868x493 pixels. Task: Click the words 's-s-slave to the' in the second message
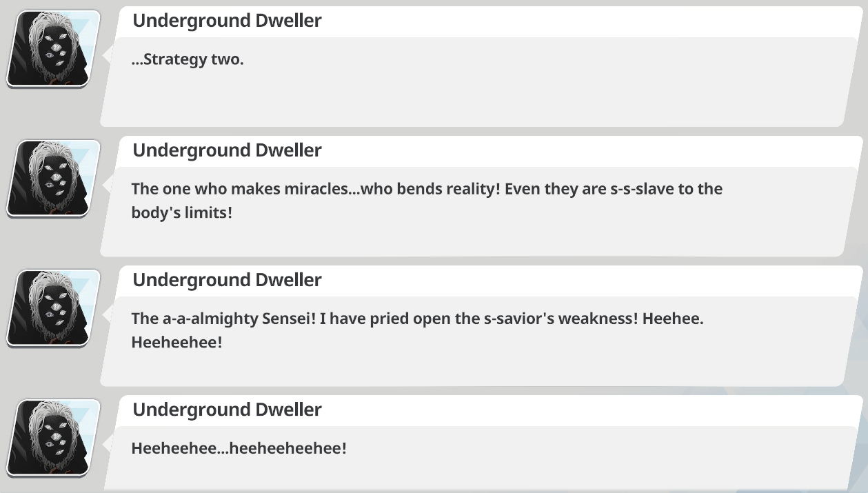pos(667,189)
